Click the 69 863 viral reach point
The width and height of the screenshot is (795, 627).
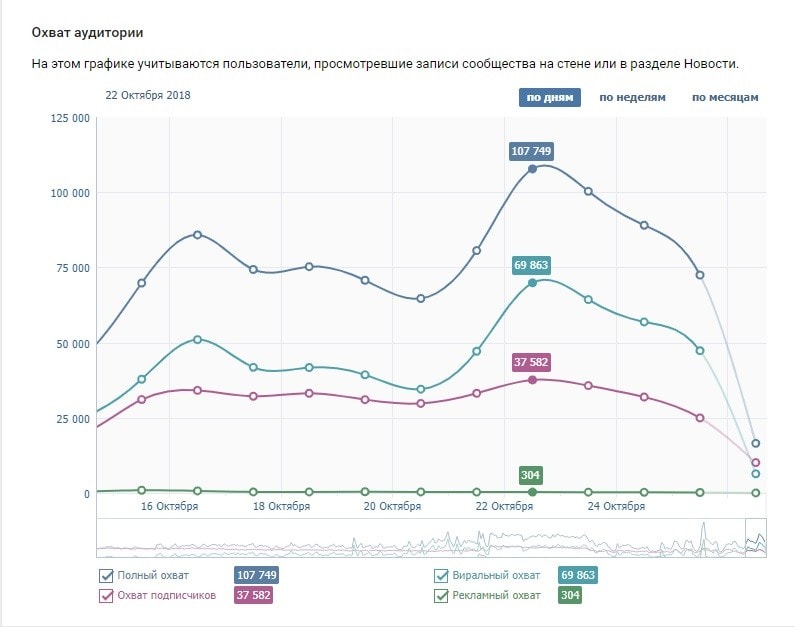(x=532, y=283)
